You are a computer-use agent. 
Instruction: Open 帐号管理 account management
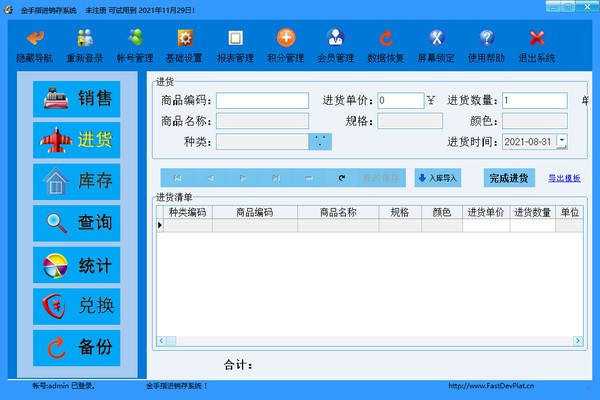tap(135, 45)
